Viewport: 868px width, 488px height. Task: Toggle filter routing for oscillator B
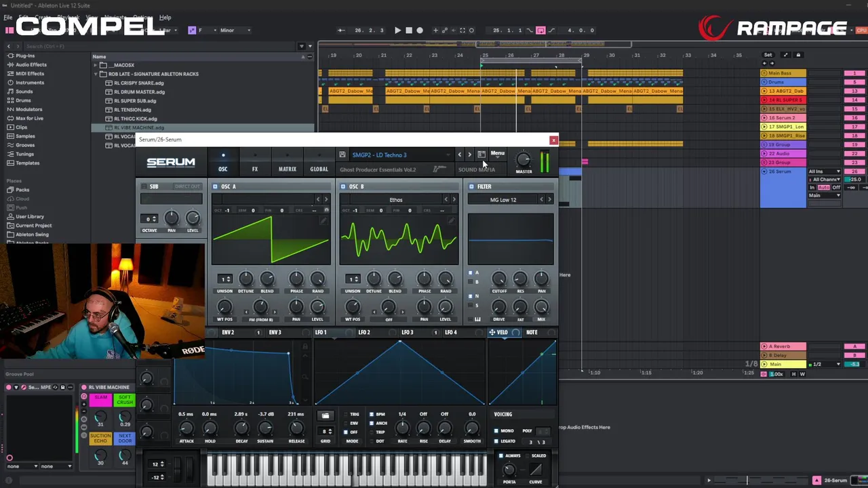471,281
